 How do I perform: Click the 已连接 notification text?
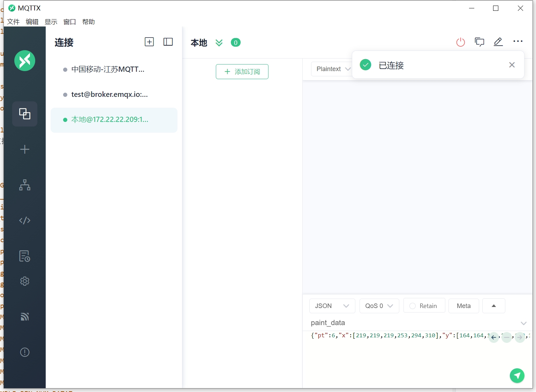tap(391, 66)
